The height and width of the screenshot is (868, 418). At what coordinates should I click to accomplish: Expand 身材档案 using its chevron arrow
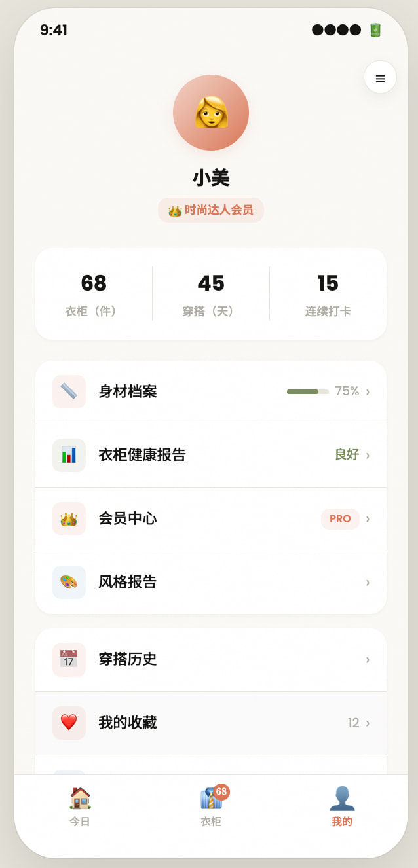coord(368,391)
